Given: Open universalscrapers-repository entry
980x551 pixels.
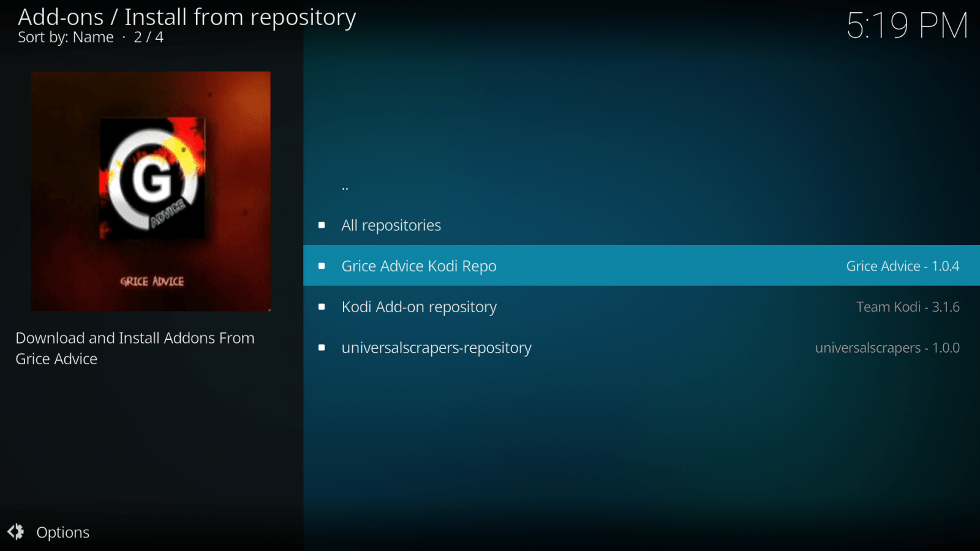Looking at the screenshot, I should (641, 348).
